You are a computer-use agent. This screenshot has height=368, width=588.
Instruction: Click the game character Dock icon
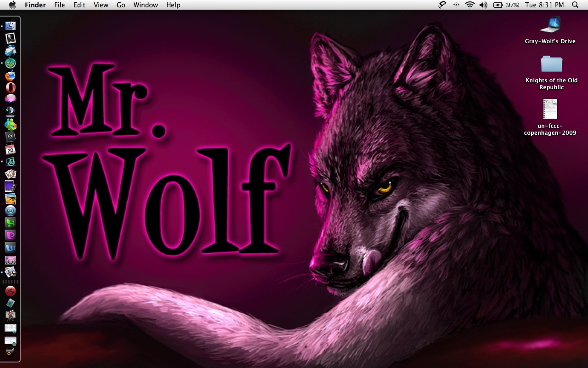[11, 316]
